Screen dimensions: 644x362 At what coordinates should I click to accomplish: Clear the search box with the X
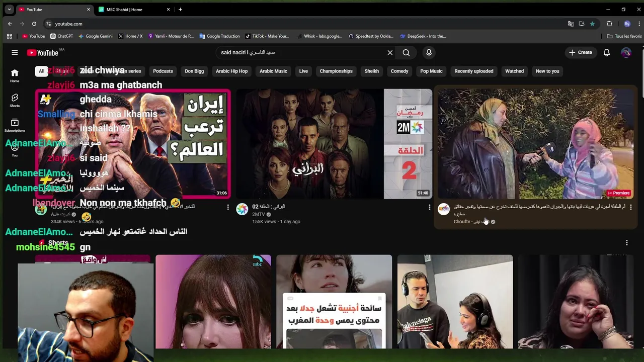point(390,52)
